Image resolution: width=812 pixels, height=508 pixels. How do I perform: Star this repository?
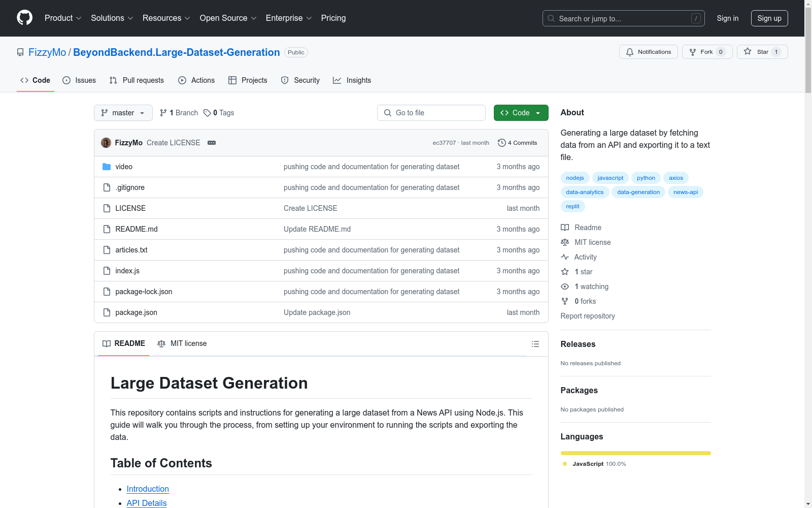762,52
